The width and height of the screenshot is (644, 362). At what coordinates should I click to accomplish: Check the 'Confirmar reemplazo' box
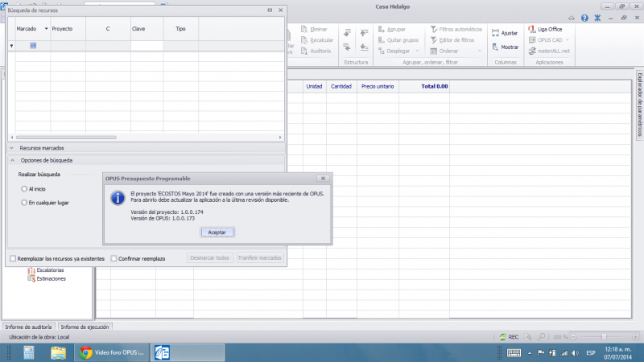(113, 258)
